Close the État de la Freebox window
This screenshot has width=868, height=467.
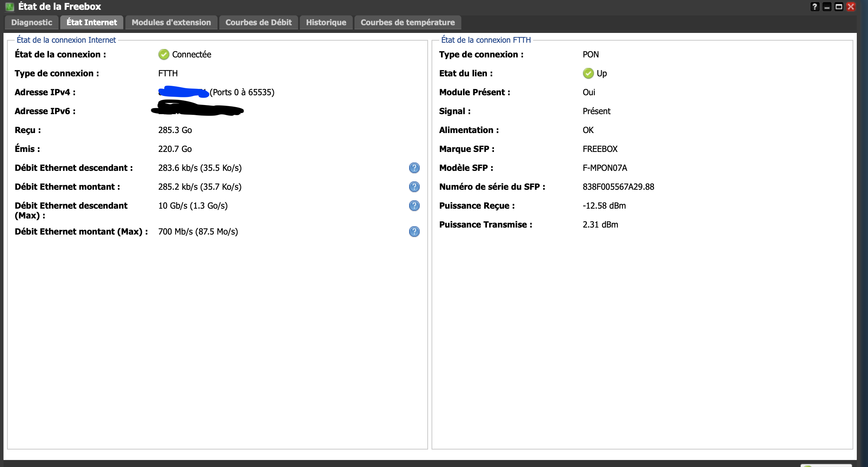coord(851,7)
